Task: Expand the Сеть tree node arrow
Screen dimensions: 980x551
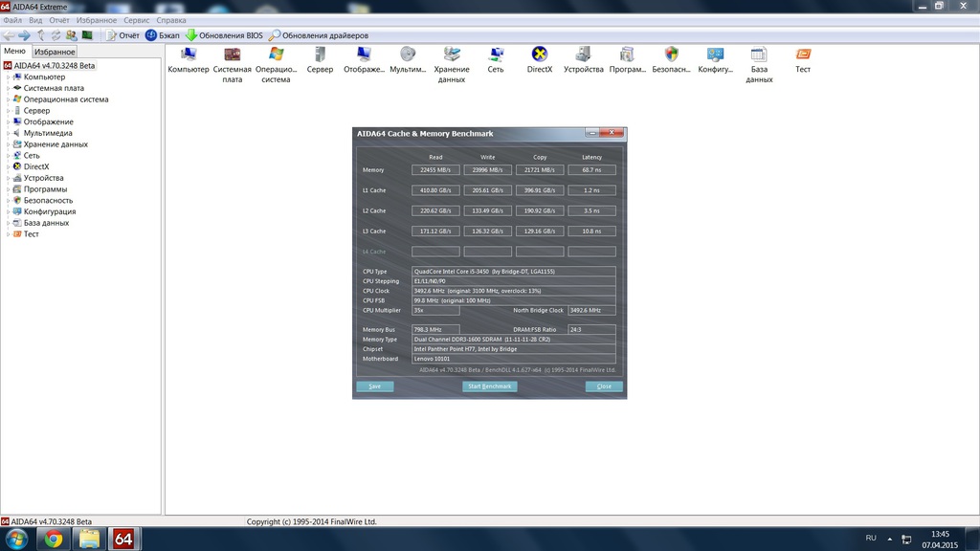Action: [x=8, y=156]
